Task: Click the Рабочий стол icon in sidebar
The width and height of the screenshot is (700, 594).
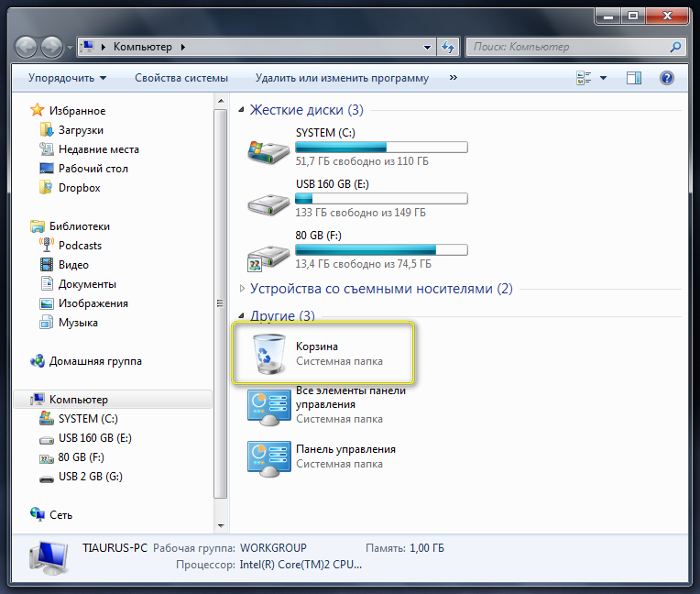Action: click(x=47, y=169)
